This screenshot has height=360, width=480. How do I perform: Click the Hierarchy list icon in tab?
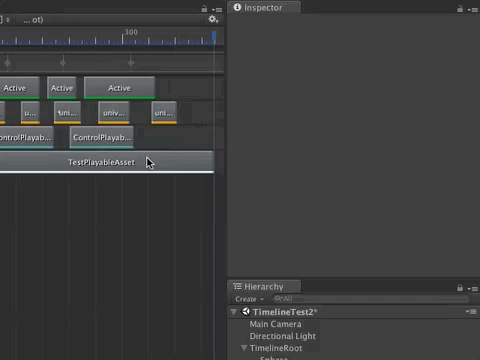[x=237, y=286]
